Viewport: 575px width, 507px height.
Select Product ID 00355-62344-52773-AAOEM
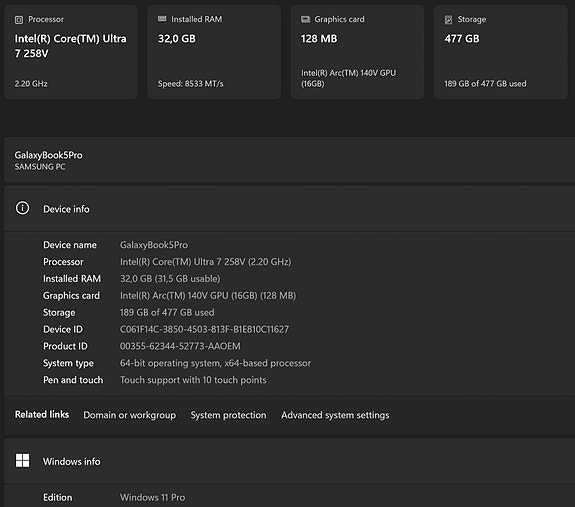(180, 346)
